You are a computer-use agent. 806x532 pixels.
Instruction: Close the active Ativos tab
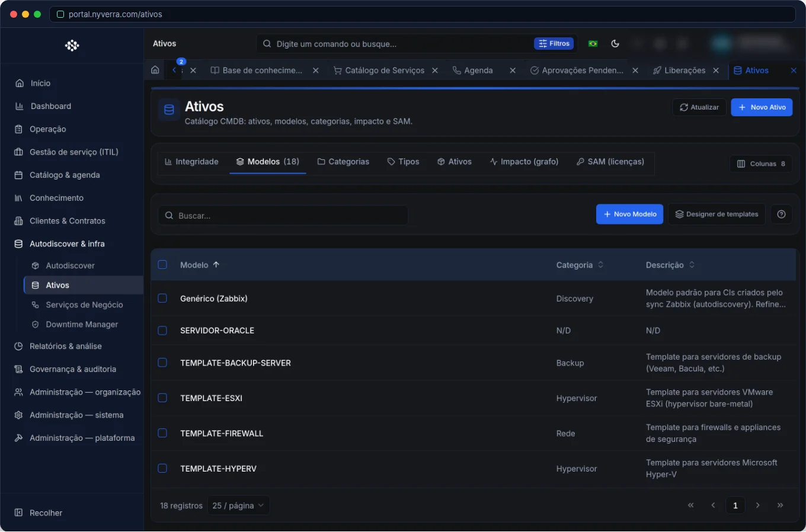pyautogui.click(x=794, y=70)
